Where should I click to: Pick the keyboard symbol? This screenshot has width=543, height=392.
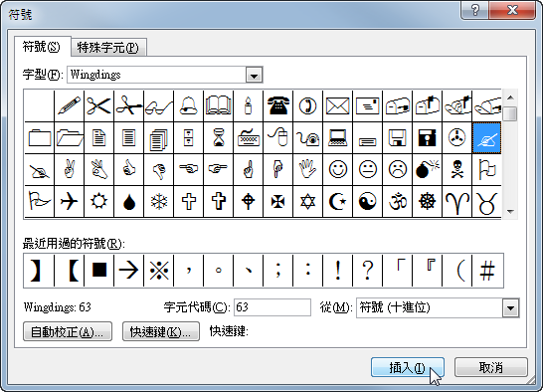(x=248, y=137)
